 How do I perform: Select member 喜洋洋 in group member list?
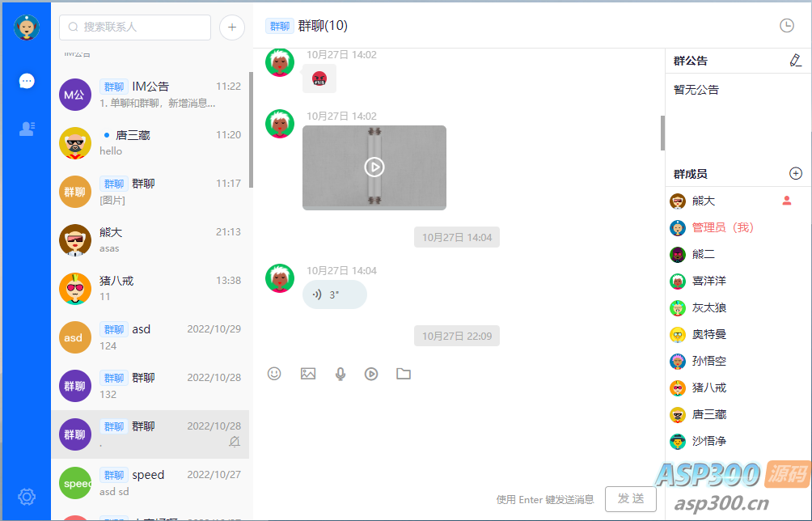coord(708,281)
